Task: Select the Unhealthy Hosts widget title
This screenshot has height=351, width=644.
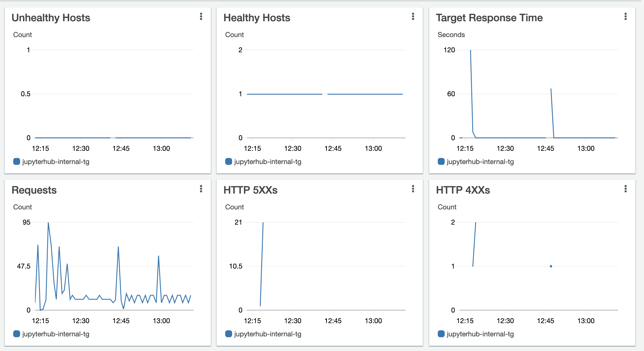Action: coord(51,18)
